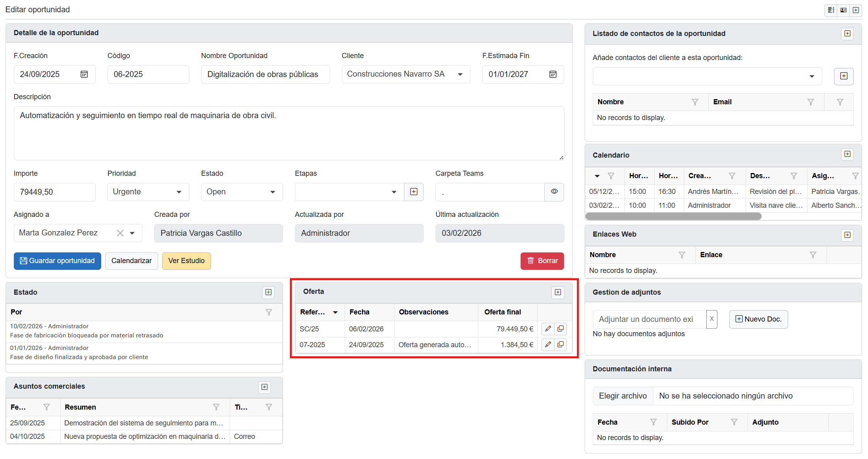
Task: Click Nombre filter icon in contacts list
Action: coord(695,102)
